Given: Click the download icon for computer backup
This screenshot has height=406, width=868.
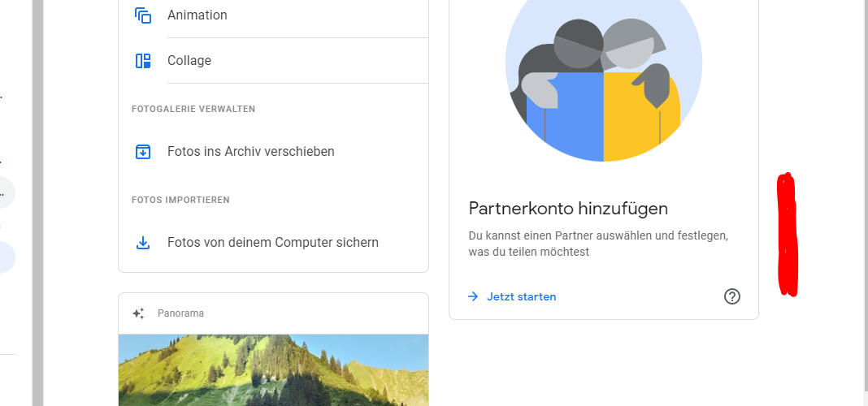Looking at the screenshot, I should pos(143,242).
